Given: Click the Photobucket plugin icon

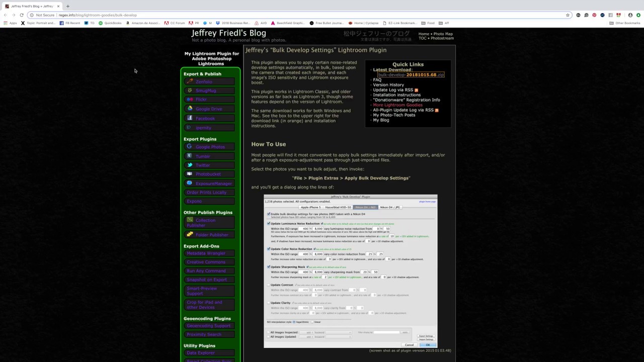Looking at the screenshot, I should click(x=189, y=174).
